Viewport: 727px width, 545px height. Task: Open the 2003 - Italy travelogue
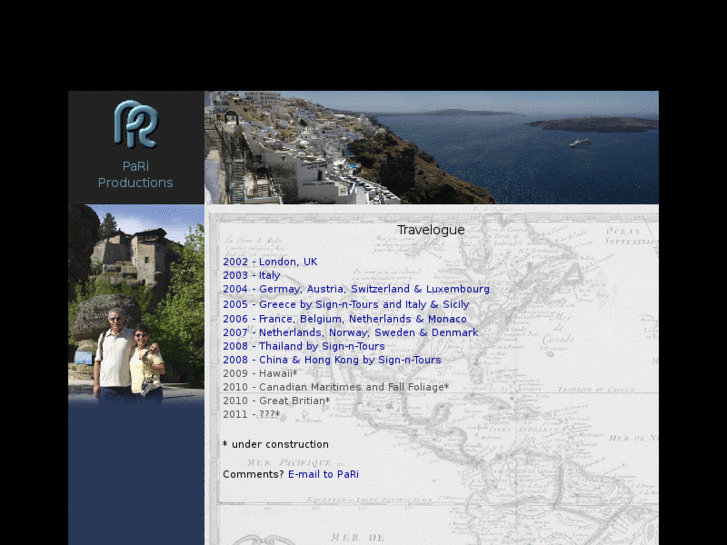click(251, 276)
